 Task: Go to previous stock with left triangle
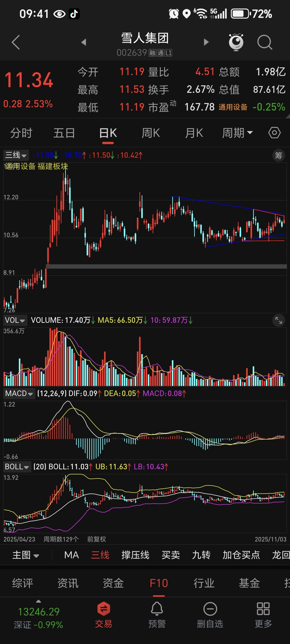pos(84,42)
